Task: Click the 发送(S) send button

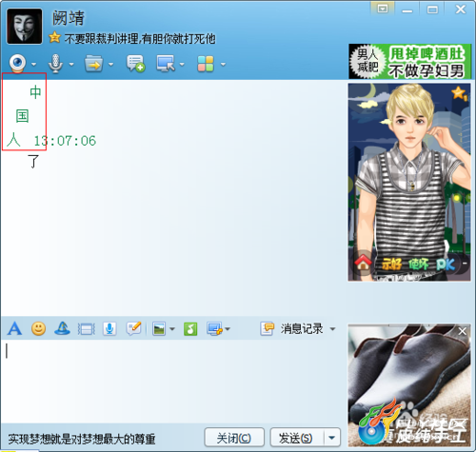Action: [295, 438]
